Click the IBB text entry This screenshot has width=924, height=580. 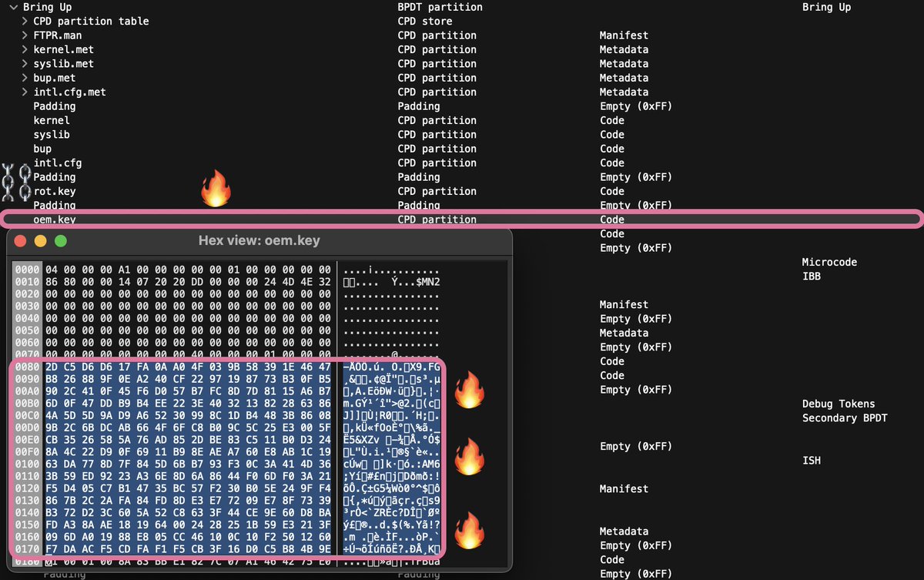point(812,276)
